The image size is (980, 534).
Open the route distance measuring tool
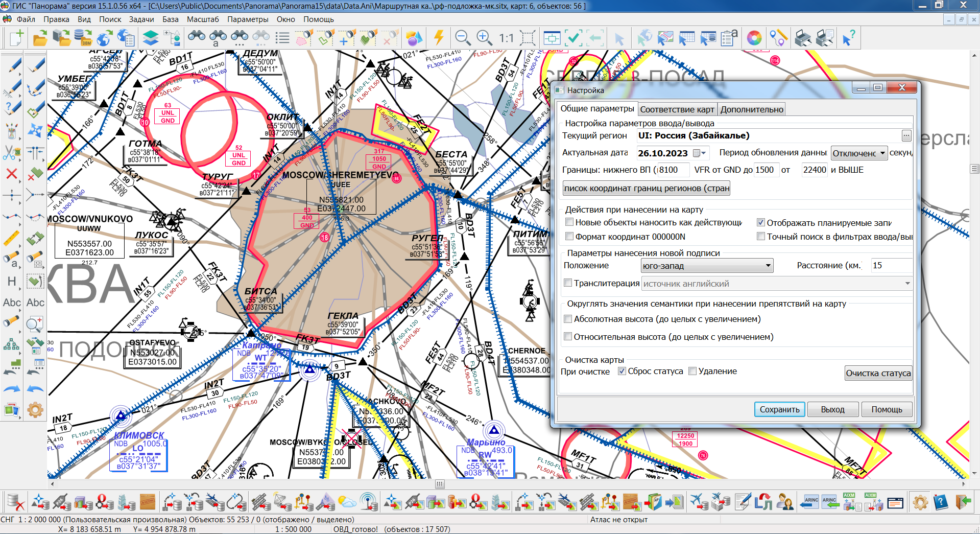[x=778, y=38]
